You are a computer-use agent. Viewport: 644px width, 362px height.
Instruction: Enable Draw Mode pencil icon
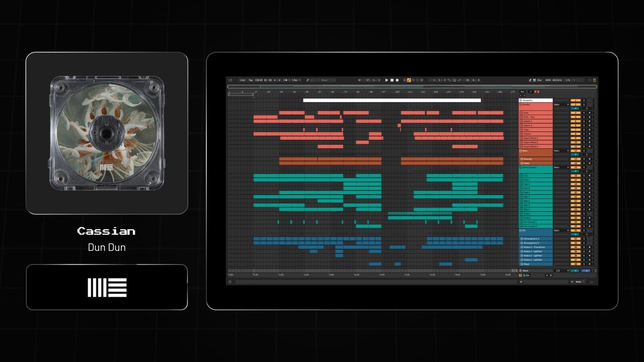(530, 80)
